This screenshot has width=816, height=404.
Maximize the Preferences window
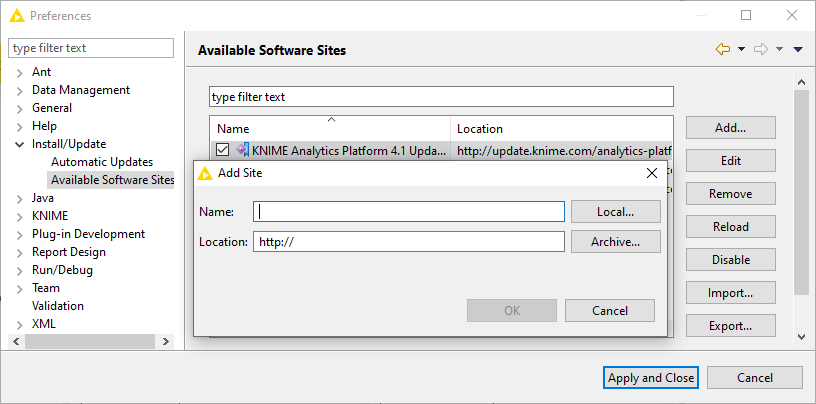point(746,15)
